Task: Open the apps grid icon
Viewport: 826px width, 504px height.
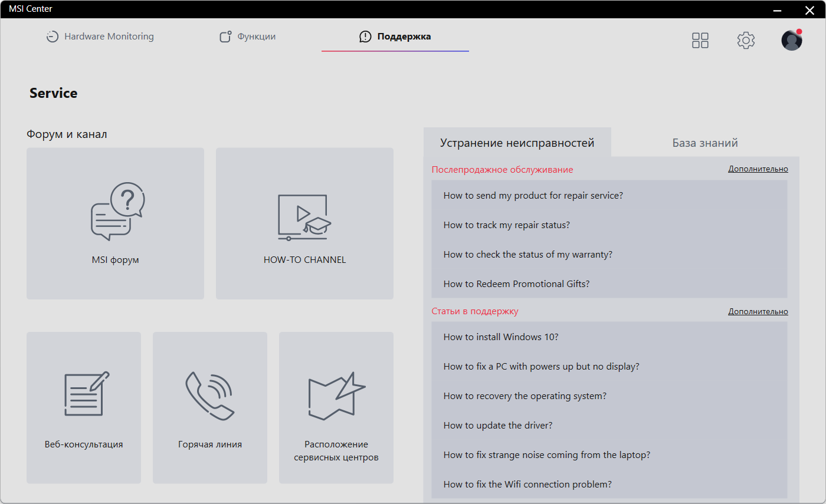Action: point(700,40)
